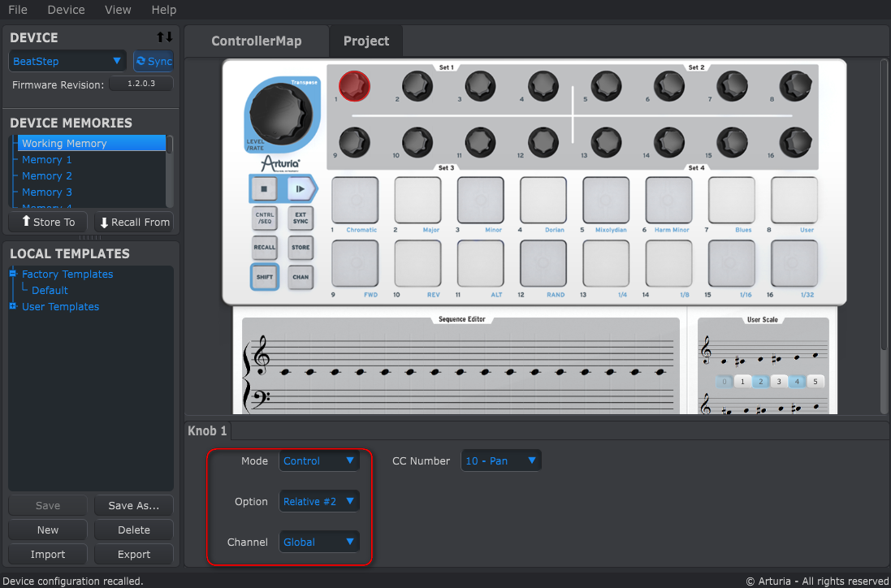Switch to the Project tab
Image resolution: width=891 pixels, height=588 pixels.
[x=366, y=41]
